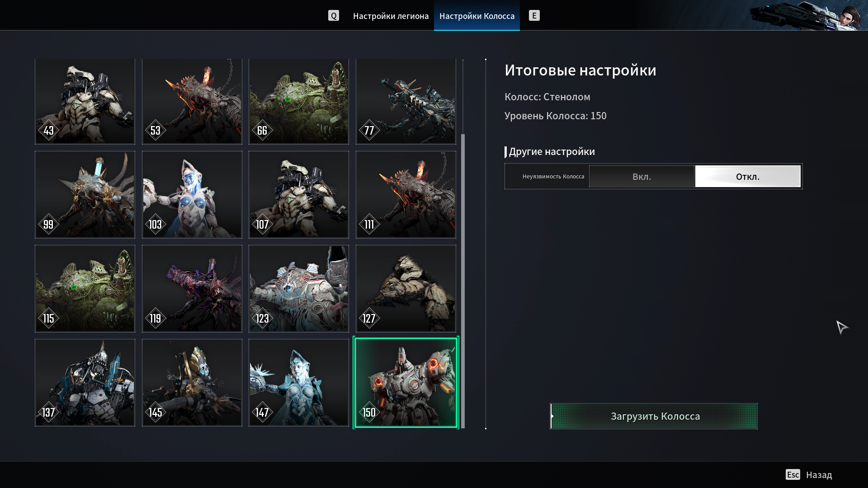Select the level 43 Colossus thumbnail

click(x=85, y=102)
